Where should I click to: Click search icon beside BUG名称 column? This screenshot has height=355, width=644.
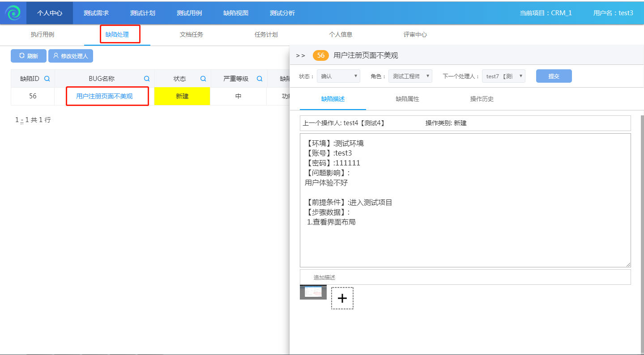click(147, 79)
